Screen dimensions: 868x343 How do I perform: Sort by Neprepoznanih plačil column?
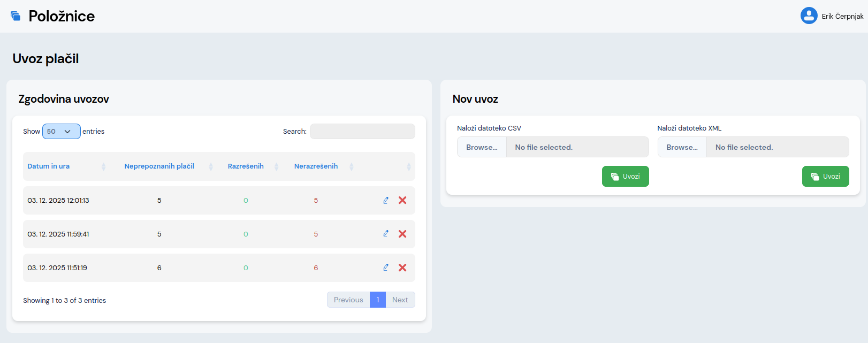(159, 166)
